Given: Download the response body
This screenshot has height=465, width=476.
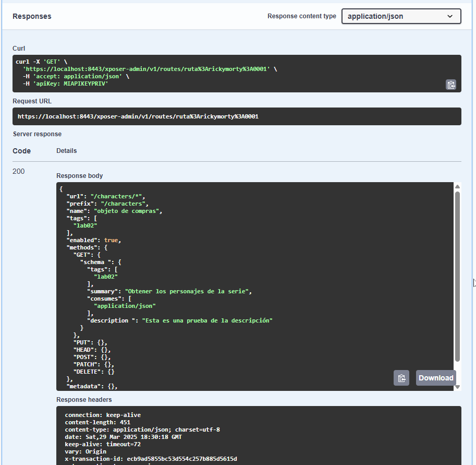Looking at the screenshot, I should tap(436, 378).
